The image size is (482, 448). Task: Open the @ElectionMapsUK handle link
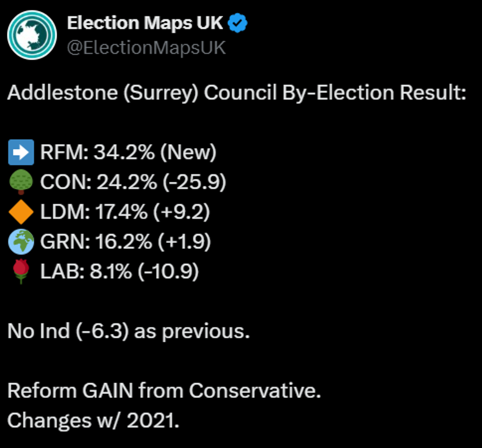[x=146, y=48]
